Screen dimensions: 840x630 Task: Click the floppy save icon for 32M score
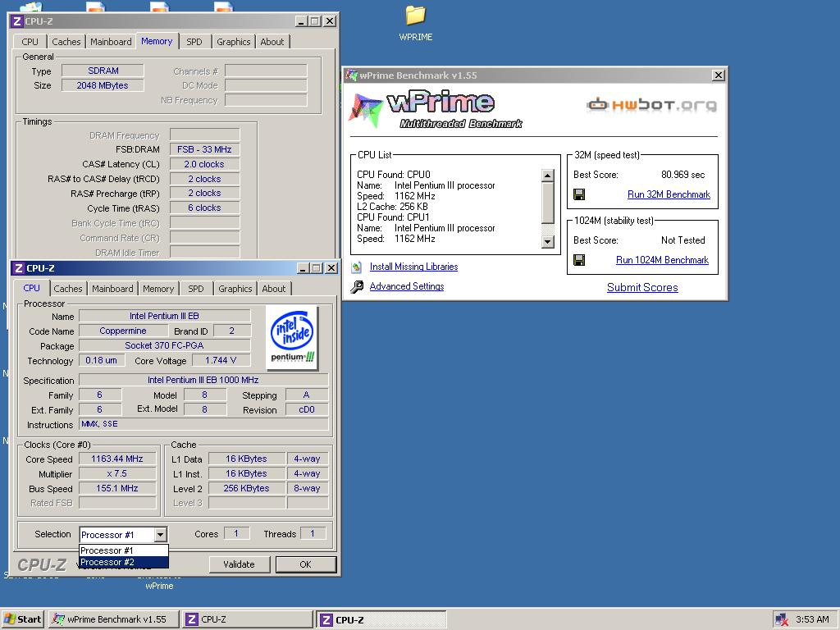[579, 194]
